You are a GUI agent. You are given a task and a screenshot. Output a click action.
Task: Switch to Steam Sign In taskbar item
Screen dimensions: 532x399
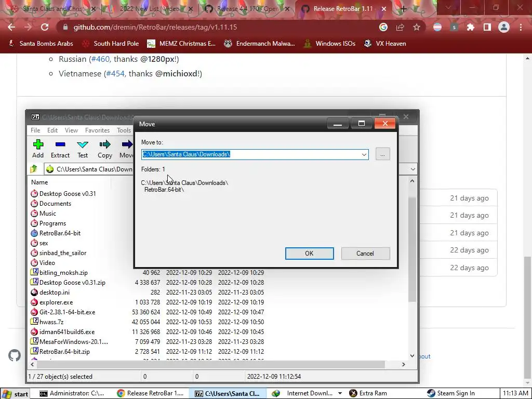tap(451, 394)
